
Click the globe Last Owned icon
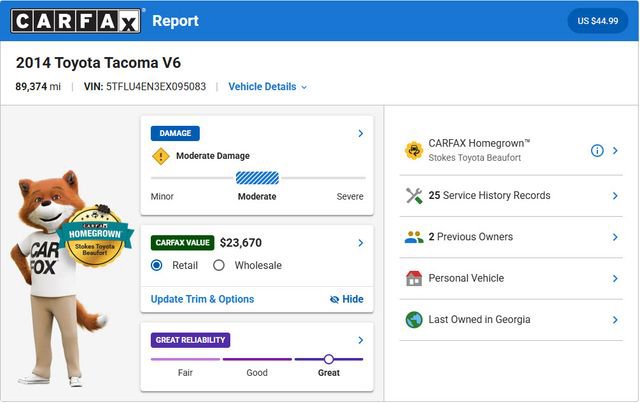[x=414, y=320]
